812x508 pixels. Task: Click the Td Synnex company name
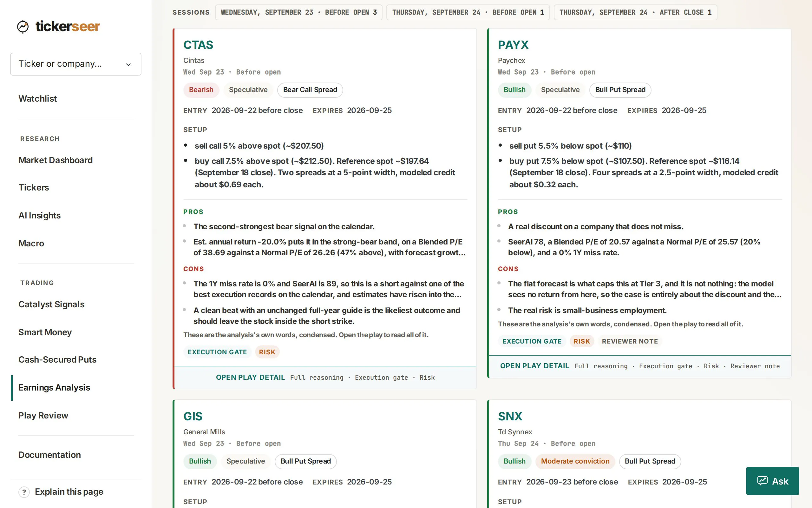tap(515, 432)
